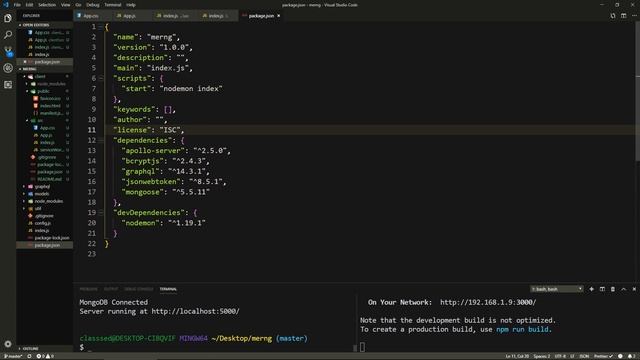Screen dimensions: 640x360
Task: Collapse the MERNG project section
Action: click(44, 69)
